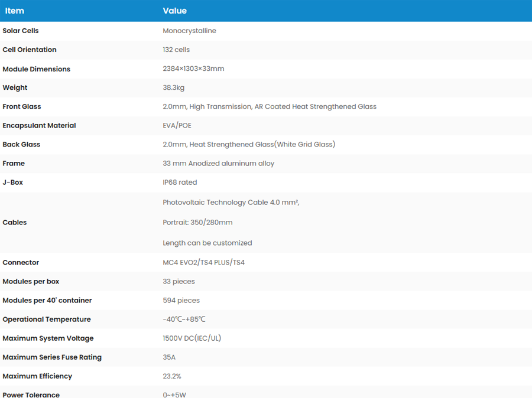Click the "Cell Orientation" row label
The image size is (532, 398).
30,50
